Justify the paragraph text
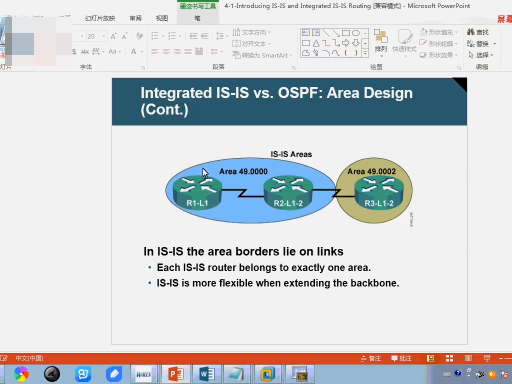 pos(188,51)
